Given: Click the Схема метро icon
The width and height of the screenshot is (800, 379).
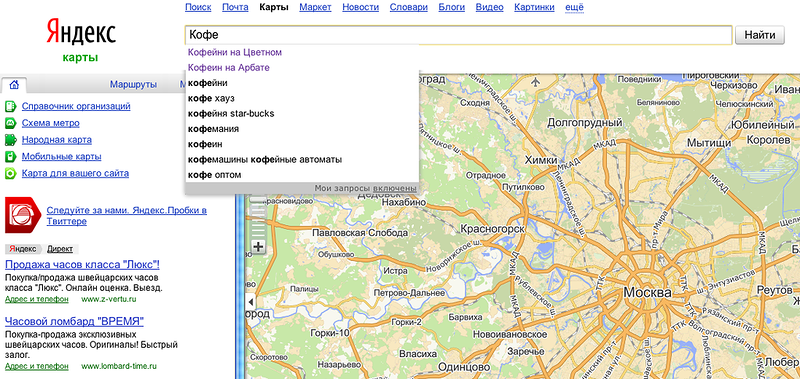Looking at the screenshot, I should [x=11, y=123].
